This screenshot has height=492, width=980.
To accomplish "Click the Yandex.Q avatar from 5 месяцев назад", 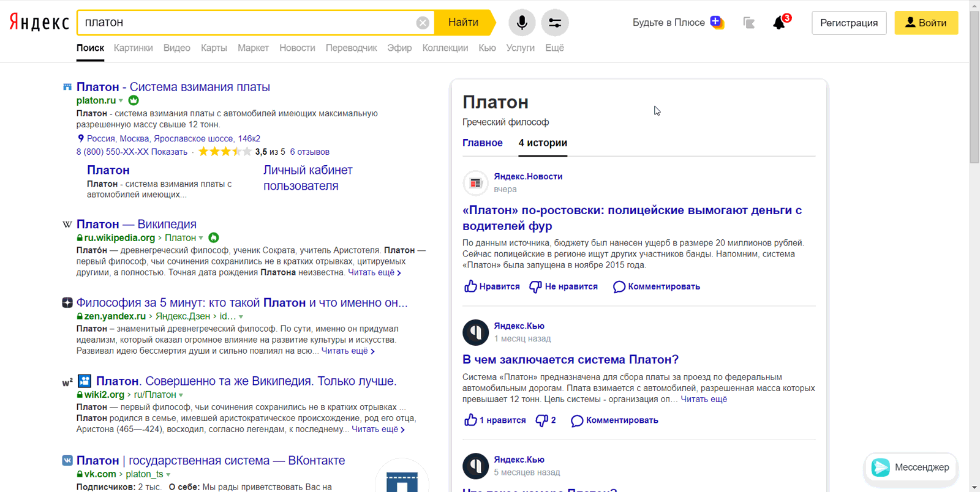I will click(475, 466).
